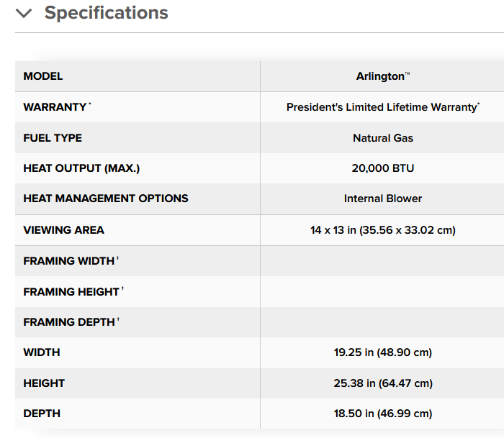
Task: Click the FUEL TYPE label
Action: [x=53, y=138]
